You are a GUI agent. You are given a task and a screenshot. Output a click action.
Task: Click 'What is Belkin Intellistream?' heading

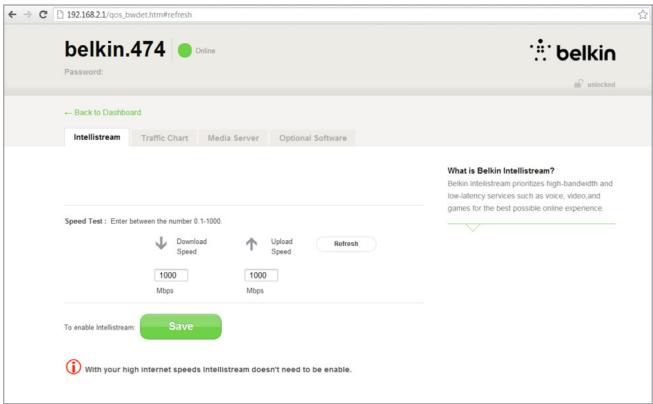pyautogui.click(x=501, y=171)
